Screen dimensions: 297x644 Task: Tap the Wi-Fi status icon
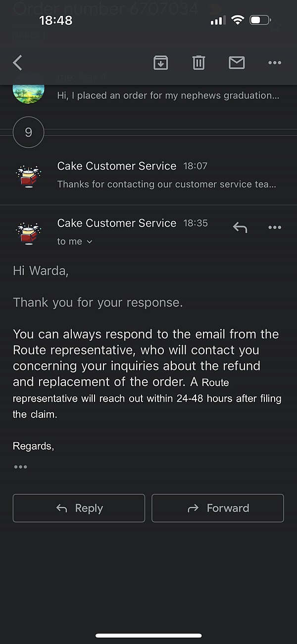(x=238, y=20)
